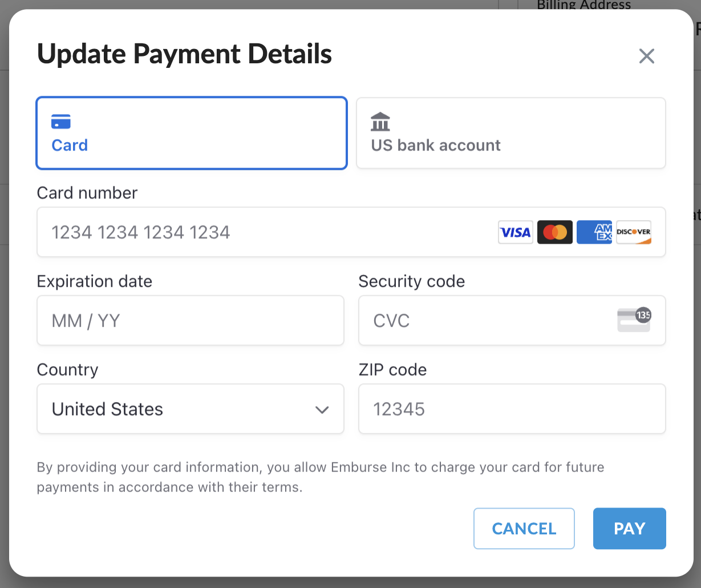This screenshot has height=588, width=701.
Task: Click the Visa card logo icon
Action: [x=515, y=232]
